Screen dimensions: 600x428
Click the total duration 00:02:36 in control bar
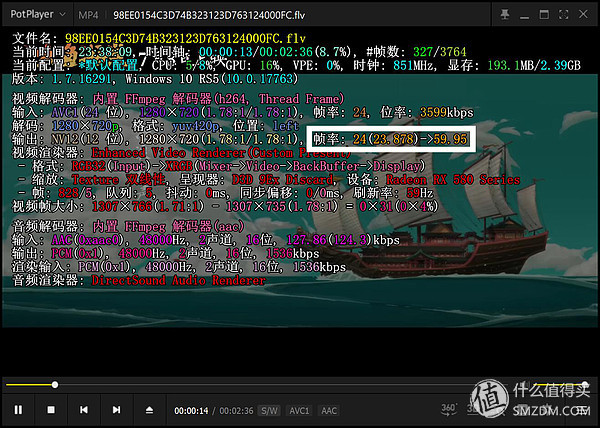[236, 411]
